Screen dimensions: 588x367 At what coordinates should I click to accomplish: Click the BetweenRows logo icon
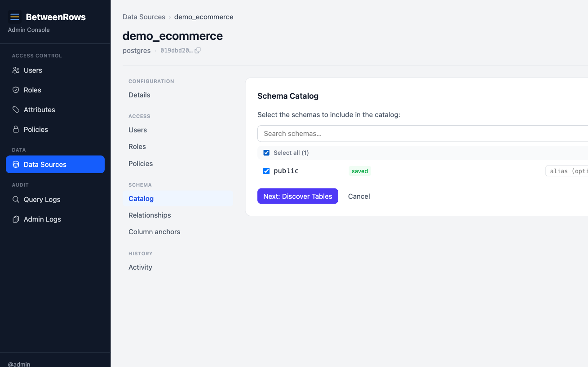point(15,17)
